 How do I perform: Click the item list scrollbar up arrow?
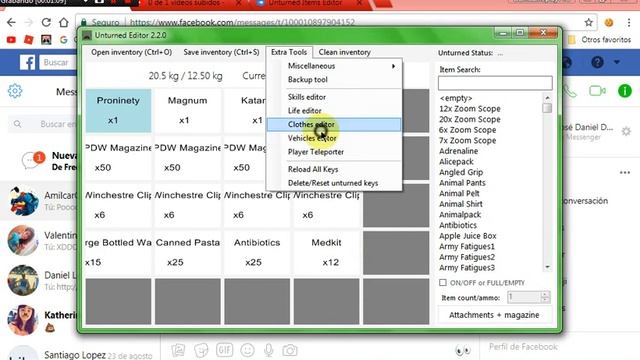click(x=547, y=98)
